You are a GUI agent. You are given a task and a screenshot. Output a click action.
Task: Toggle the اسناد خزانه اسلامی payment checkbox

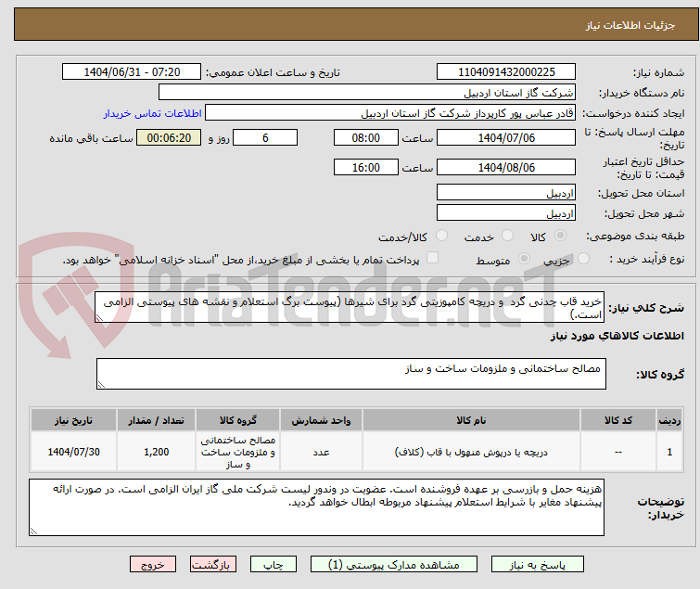click(432, 258)
